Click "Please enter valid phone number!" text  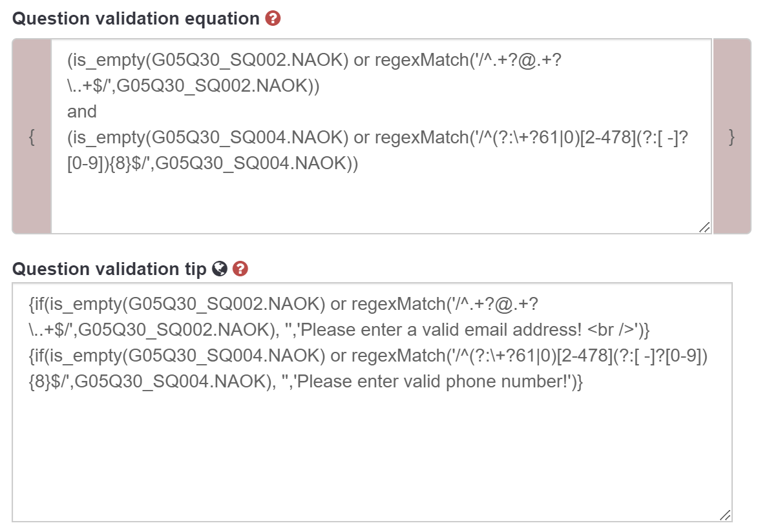(x=436, y=382)
